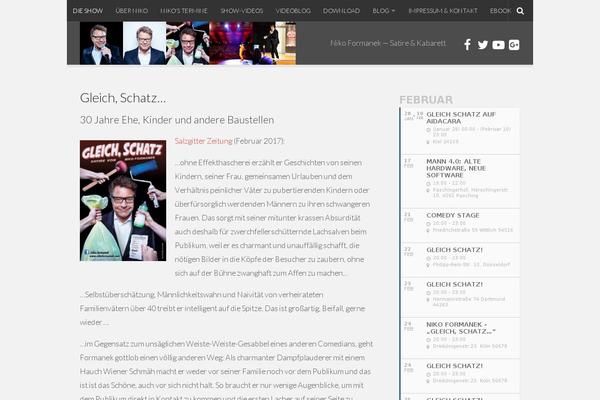The height and width of the screenshot is (400, 600).
Task: Visit the Facebook page icon
Action: (x=467, y=45)
